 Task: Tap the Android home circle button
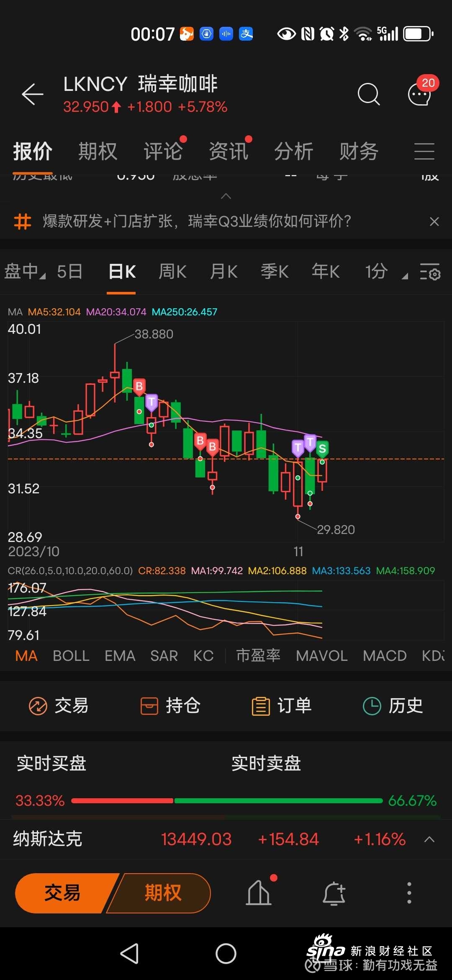(226, 954)
